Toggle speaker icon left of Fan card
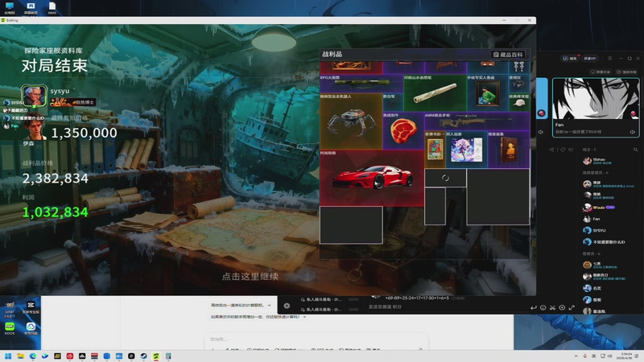 [x=541, y=132]
